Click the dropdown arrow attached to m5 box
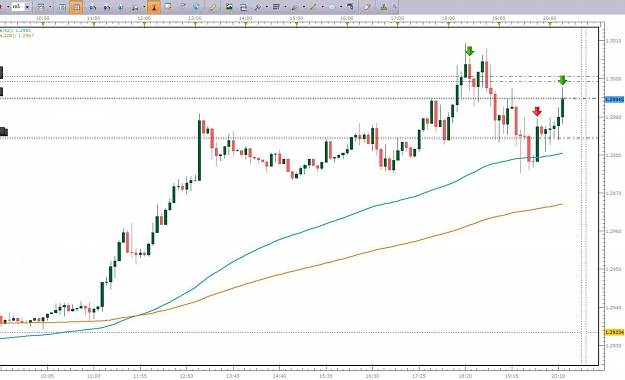 coord(28,7)
